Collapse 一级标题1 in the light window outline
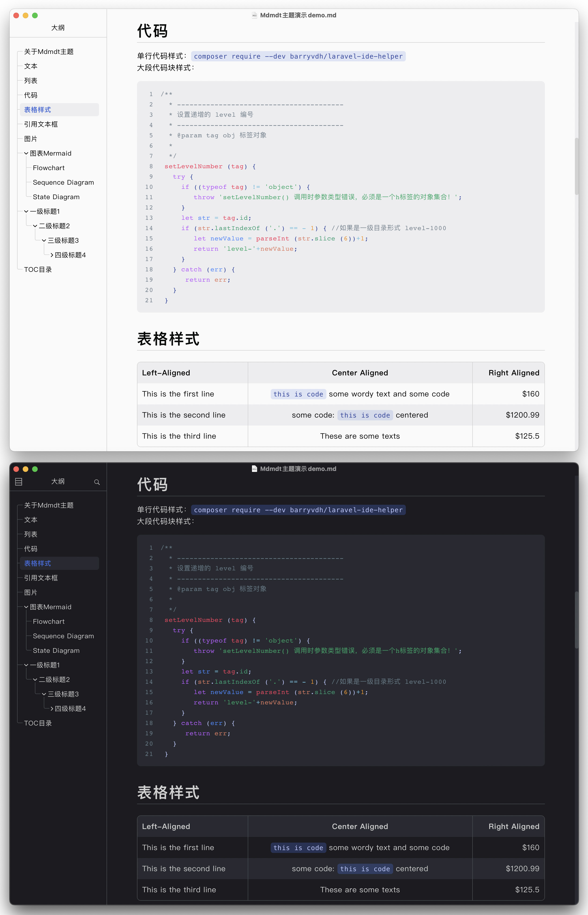 tap(26, 212)
